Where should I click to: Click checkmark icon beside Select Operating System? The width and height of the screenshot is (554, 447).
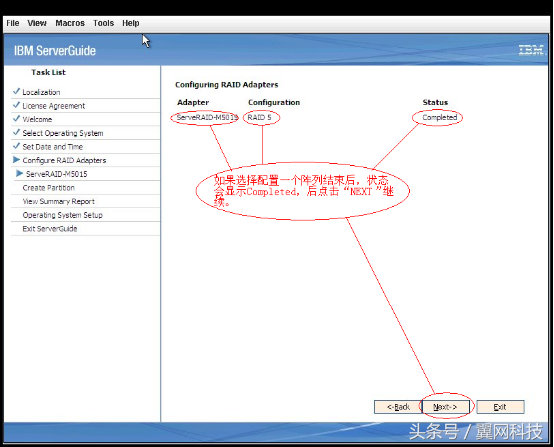click(x=16, y=132)
